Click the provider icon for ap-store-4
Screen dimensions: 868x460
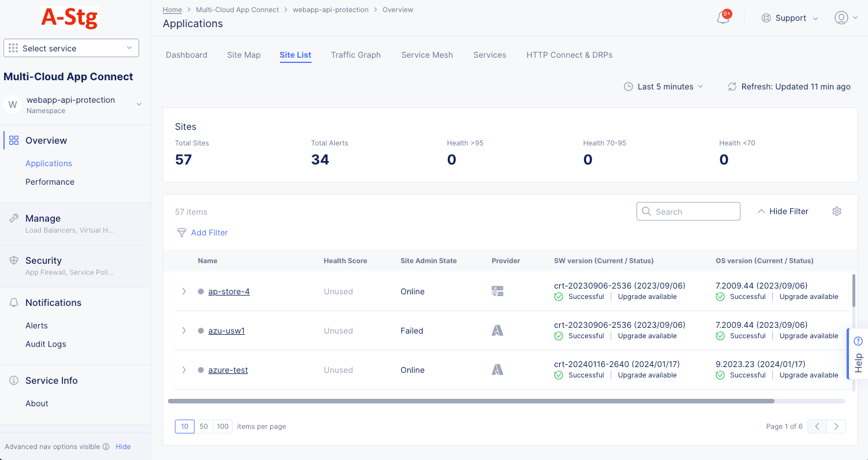tap(497, 291)
